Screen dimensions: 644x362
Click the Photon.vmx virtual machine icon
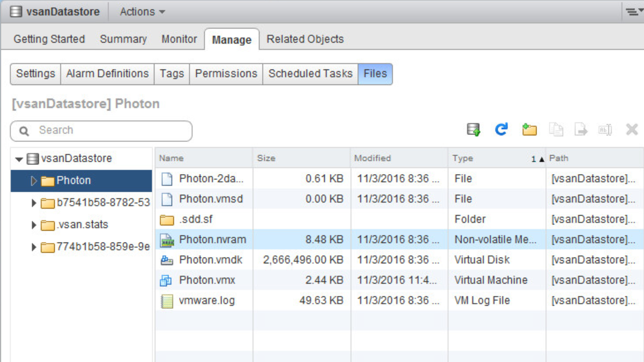[166, 281]
